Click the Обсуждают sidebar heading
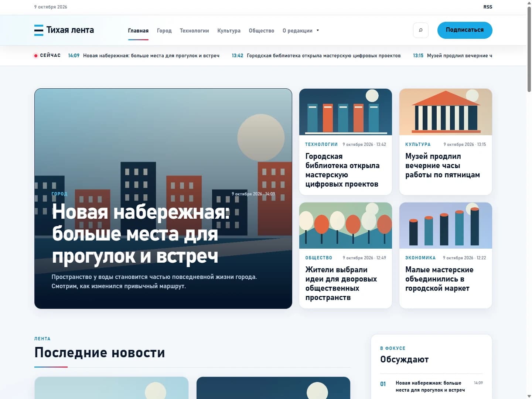 pyautogui.click(x=405, y=359)
